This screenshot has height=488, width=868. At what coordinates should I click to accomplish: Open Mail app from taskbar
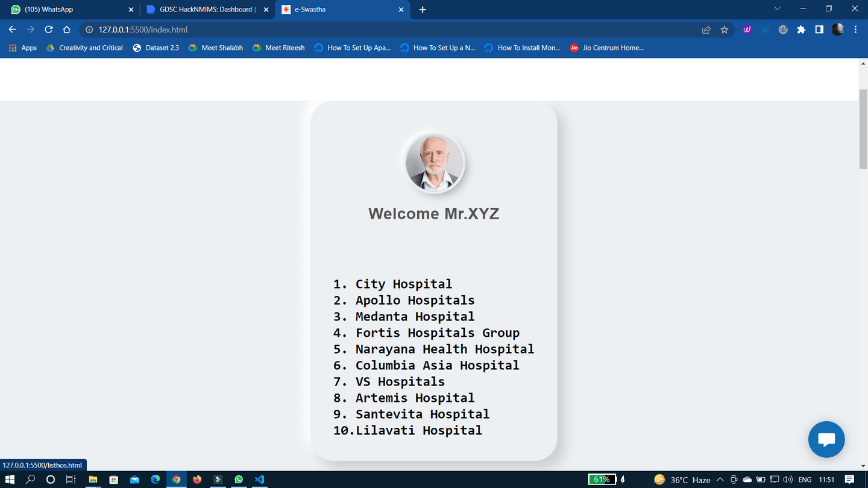coord(134,480)
